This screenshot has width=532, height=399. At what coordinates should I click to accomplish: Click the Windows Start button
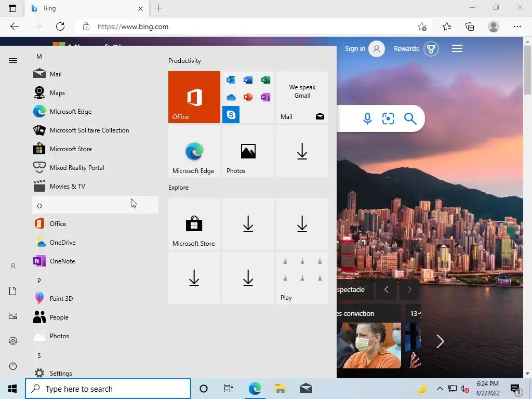(x=12, y=389)
